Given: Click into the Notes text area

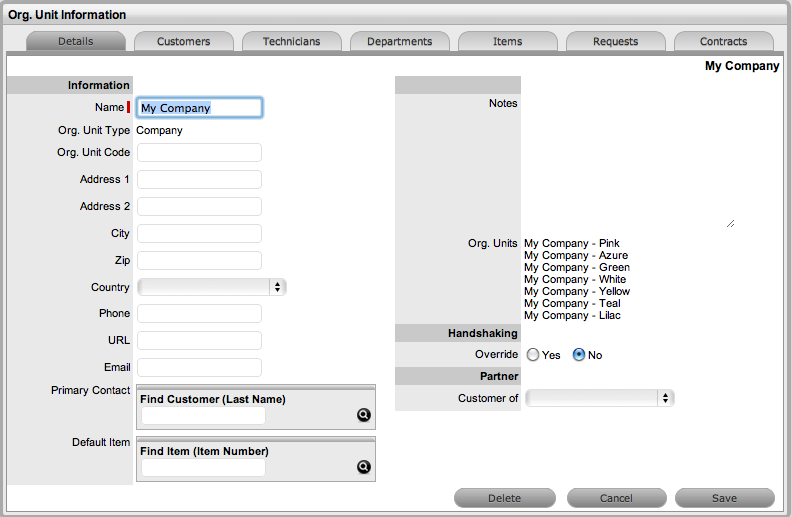Looking at the screenshot, I should pos(628,162).
